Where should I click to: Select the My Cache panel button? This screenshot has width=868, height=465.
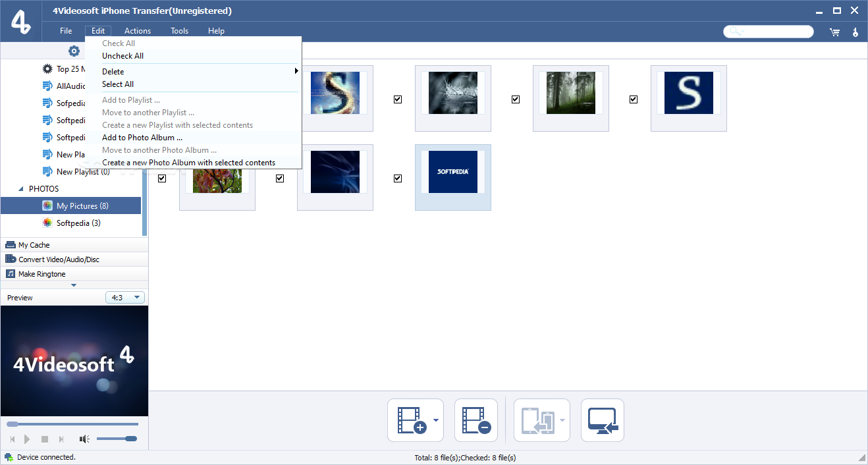[x=74, y=245]
